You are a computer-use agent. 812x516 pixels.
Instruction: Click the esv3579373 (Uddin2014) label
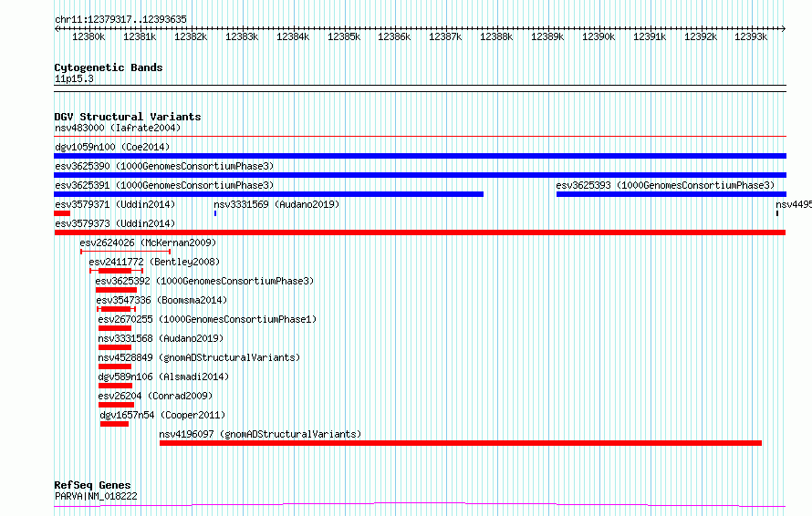coord(115,223)
